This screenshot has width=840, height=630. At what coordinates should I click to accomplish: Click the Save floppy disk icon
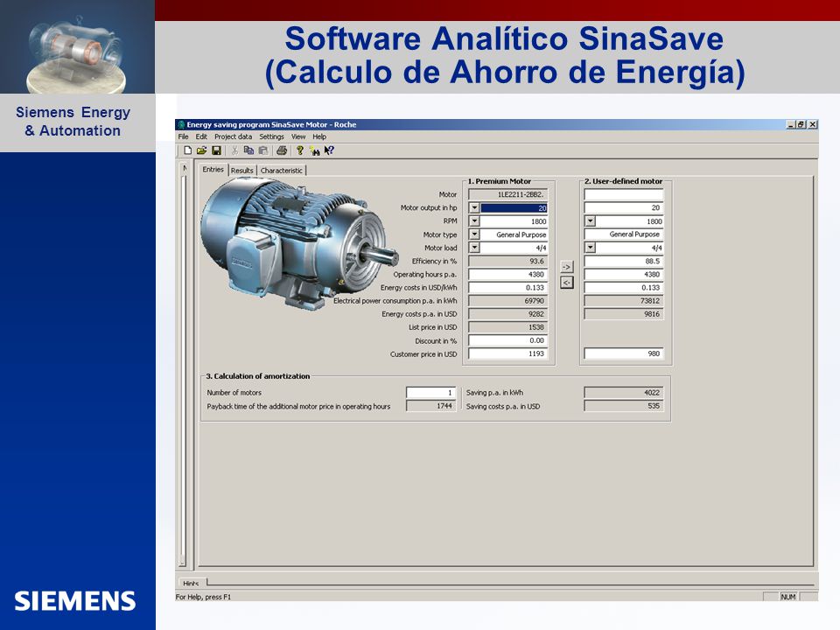coord(216,150)
